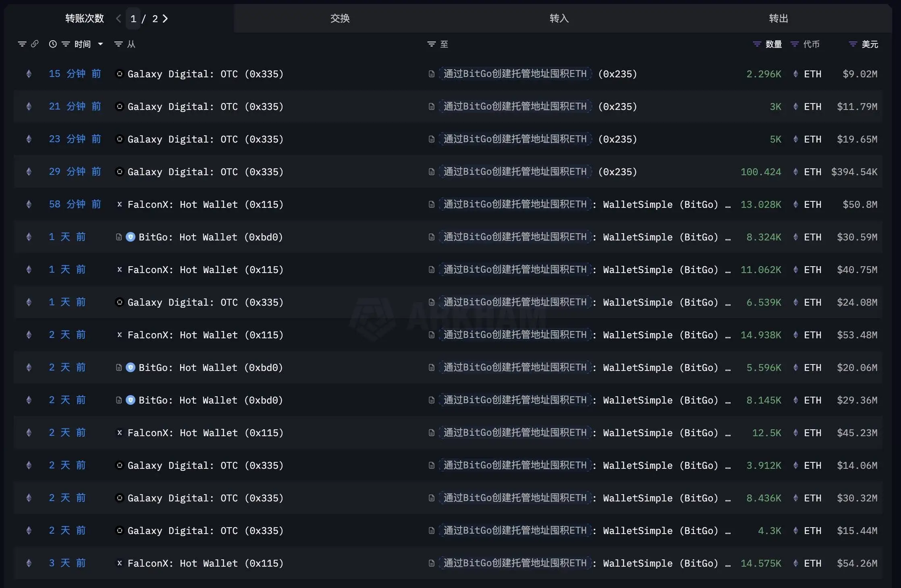The height and width of the screenshot is (588, 901).
Task: Click the link filter icon in the header toolbar
Action: tap(35, 44)
